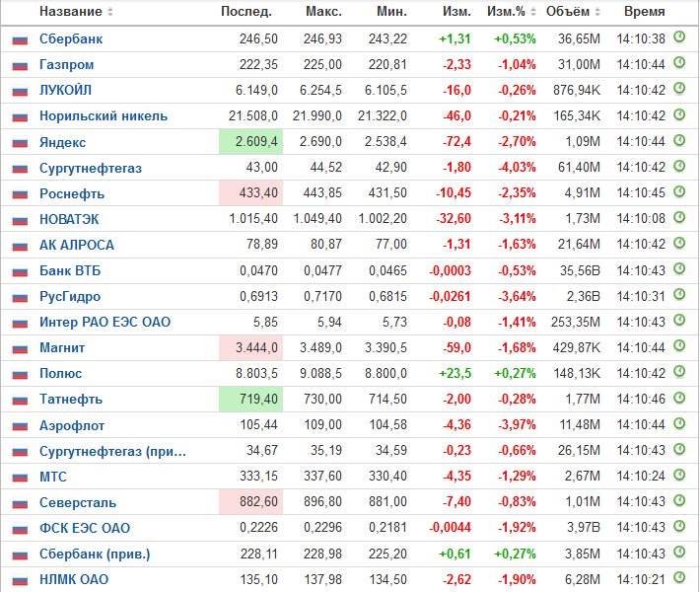Image resolution: width=700 pixels, height=592 pixels.
Task: Open the ЛУКОЙЛ stock link
Action: [x=66, y=90]
